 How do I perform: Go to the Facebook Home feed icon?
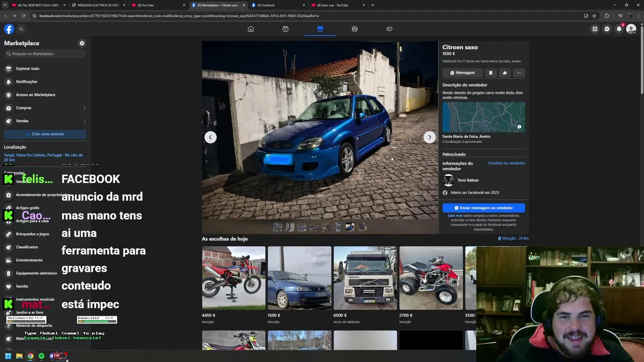tap(251, 29)
